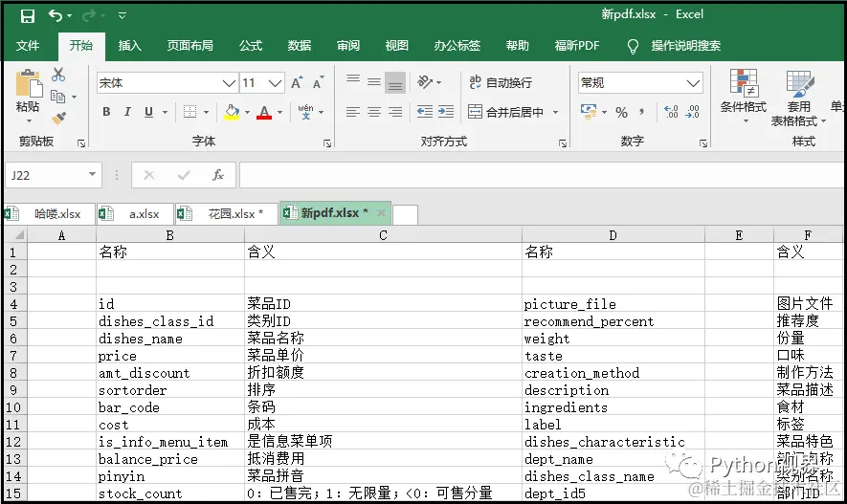This screenshot has width=847, height=504.
Task: Click the Percent Style icon
Action: tap(622, 112)
